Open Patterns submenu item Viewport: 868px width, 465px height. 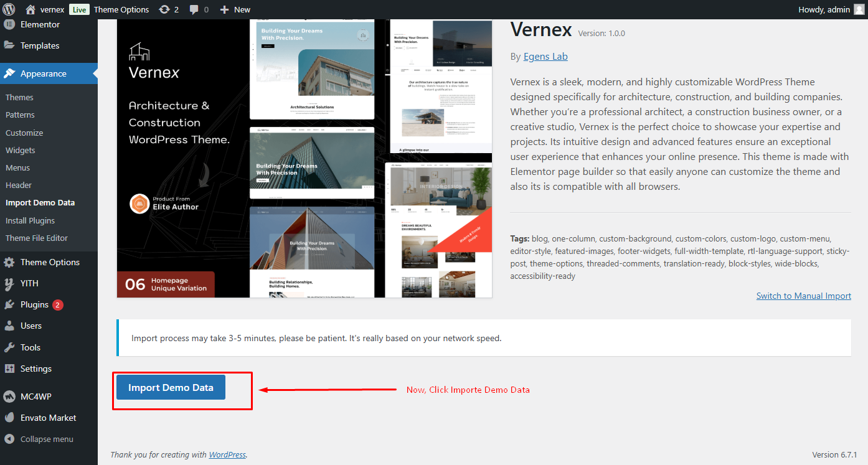[x=20, y=115]
